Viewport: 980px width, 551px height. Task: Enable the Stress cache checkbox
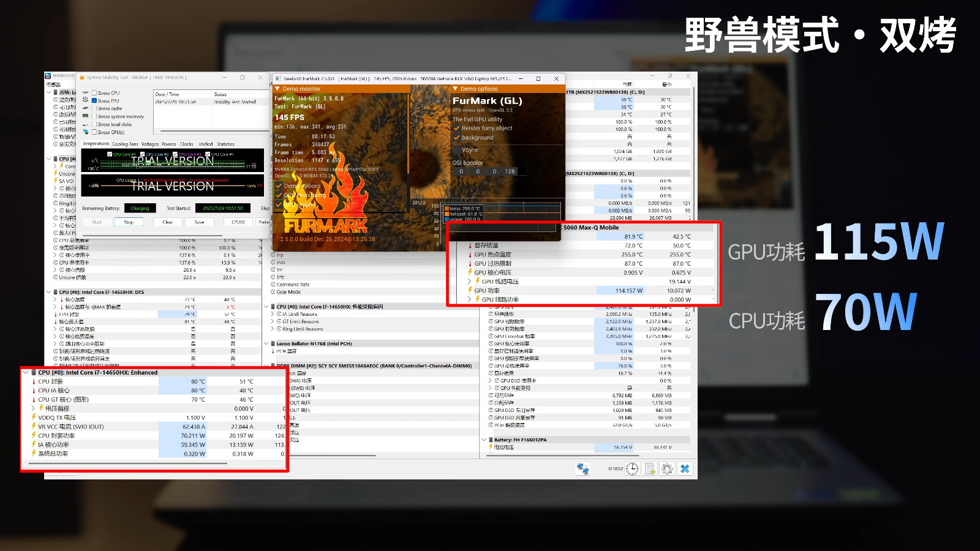click(x=94, y=108)
